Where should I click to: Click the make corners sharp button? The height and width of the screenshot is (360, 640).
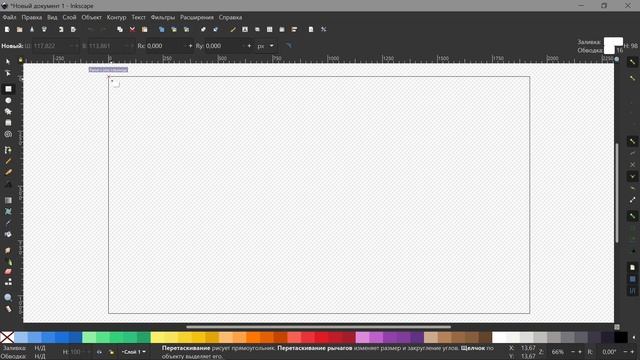click(289, 46)
